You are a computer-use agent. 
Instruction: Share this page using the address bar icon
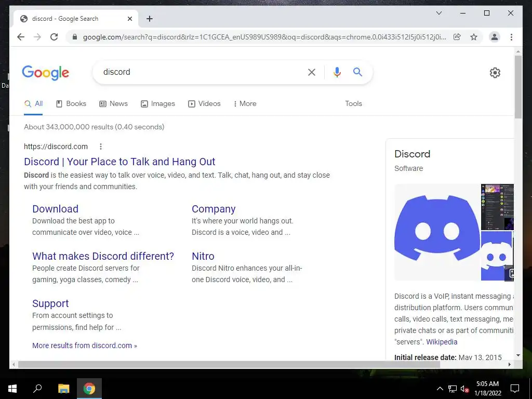(x=457, y=37)
